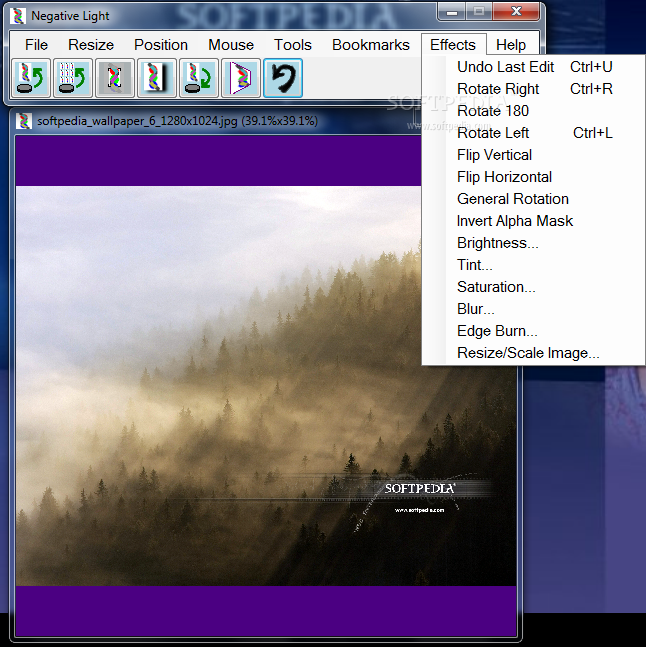Click the perspective distort toolbar icon
The image size is (646, 647).
(241, 78)
